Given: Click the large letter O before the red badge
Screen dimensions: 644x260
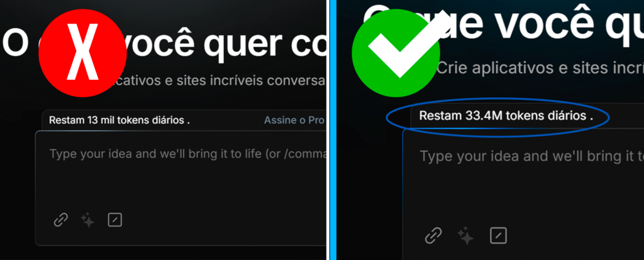Looking at the screenshot, I should point(15,43).
